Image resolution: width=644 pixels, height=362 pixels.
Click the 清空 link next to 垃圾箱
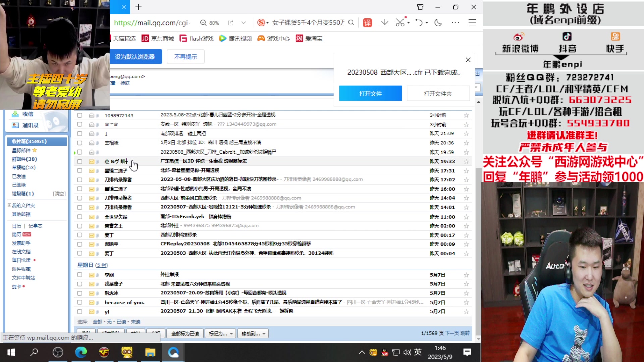coord(59,194)
